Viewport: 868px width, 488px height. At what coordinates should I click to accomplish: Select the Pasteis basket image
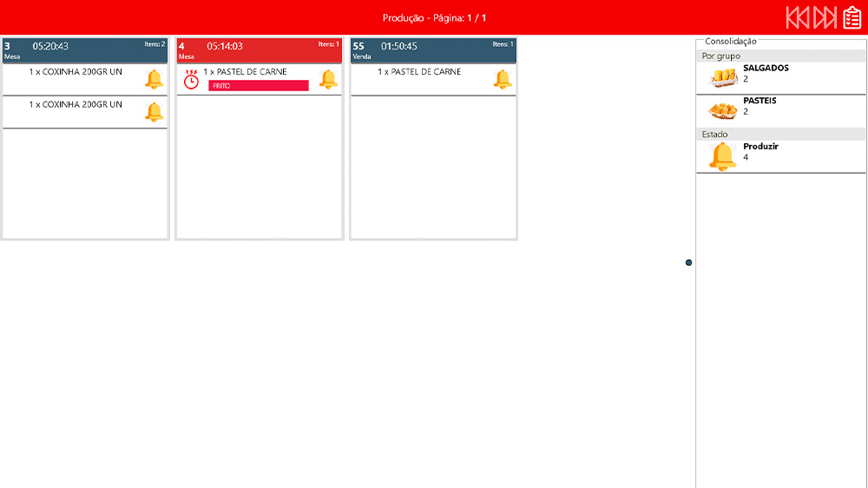point(723,111)
